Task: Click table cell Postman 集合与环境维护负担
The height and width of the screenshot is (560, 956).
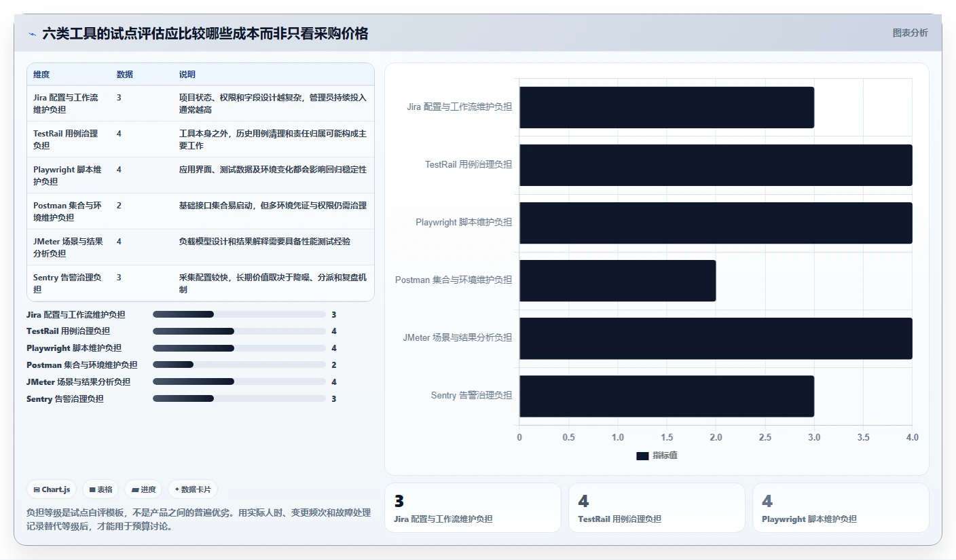Action: 68,211
